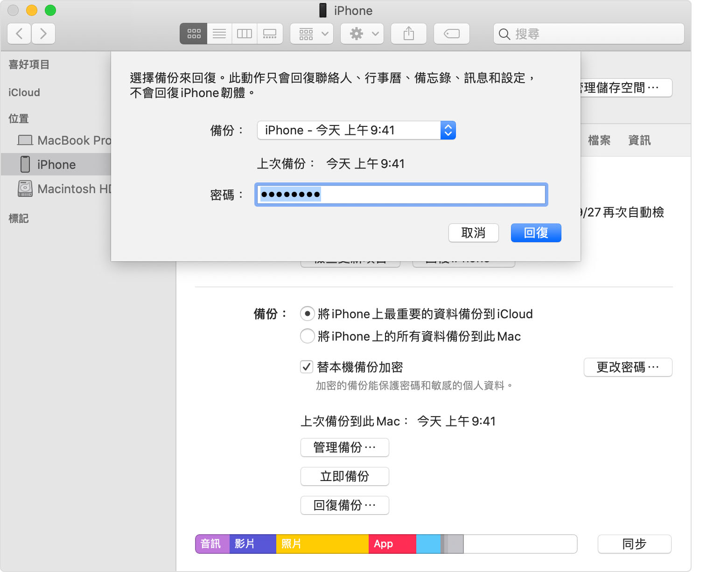
Task: Select iPhone in the sidebar
Action: pos(56,165)
